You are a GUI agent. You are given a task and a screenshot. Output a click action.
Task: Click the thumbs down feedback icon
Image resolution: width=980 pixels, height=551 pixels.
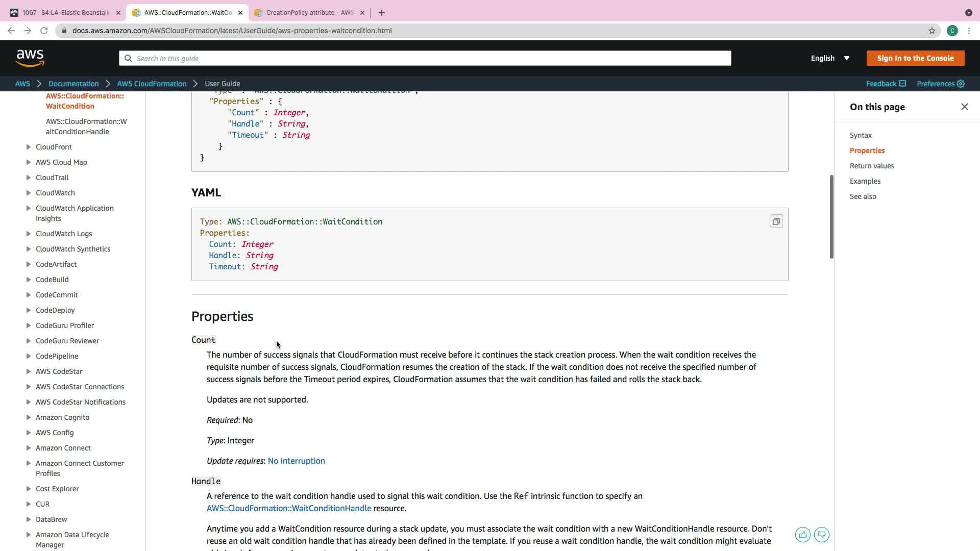[821, 535]
